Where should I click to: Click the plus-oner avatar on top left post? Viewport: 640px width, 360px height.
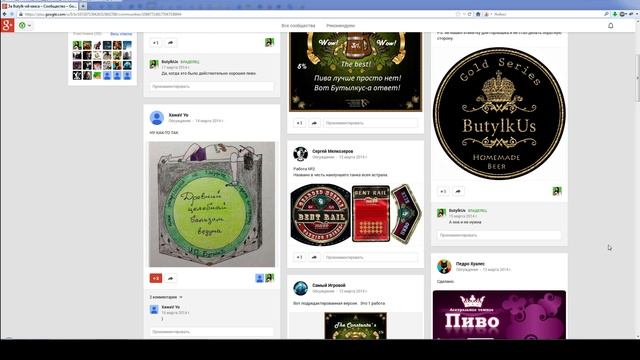(269, 42)
